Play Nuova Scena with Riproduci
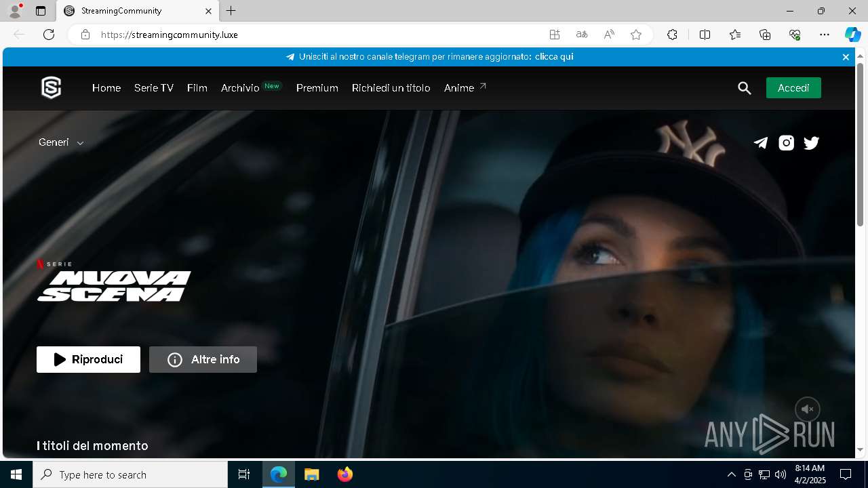This screenshot has height=488, width=868. point(89,360)
